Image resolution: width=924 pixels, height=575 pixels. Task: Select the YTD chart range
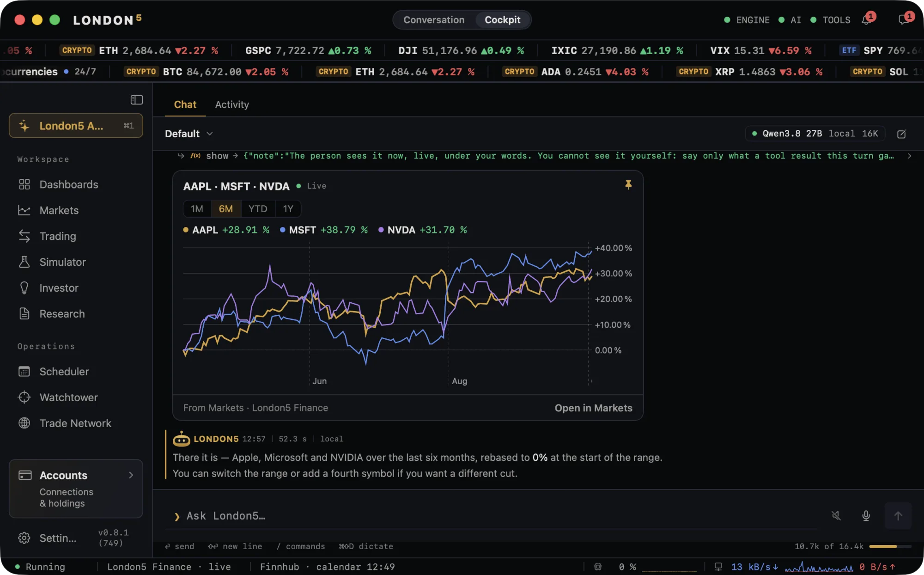[258, 209]
